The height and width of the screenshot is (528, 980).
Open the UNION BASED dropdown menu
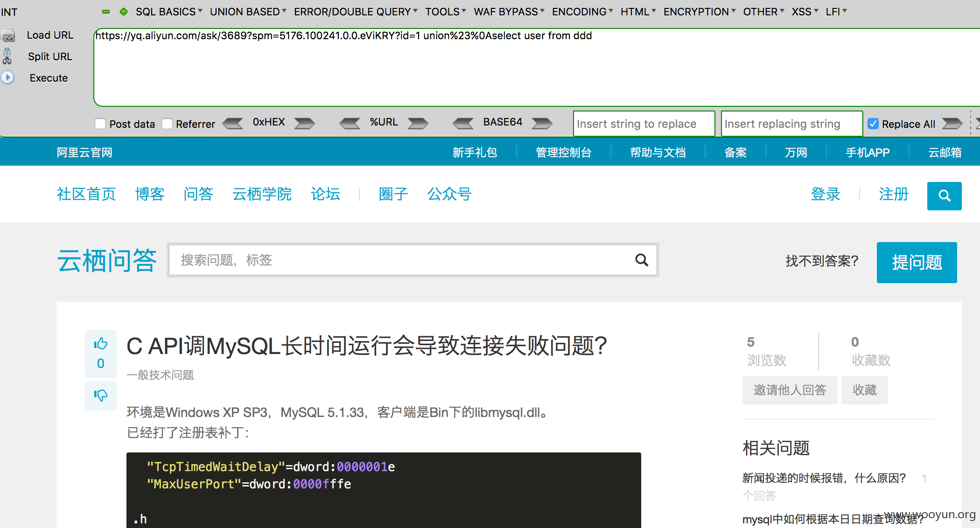coord(248,12)
